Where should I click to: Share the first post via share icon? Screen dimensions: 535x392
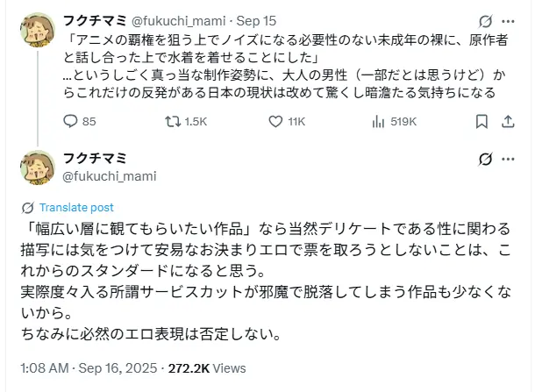(508, 122)
